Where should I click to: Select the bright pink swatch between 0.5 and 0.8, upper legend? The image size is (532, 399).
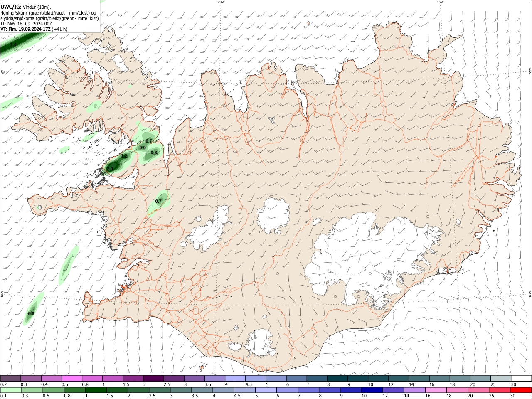[x=71, y=379]
